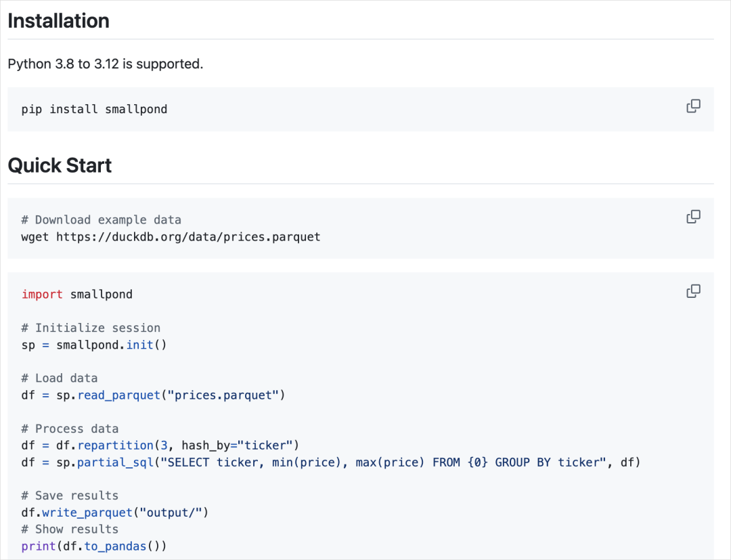
Task: Click the '# Initialize session' comment
Action: (x=91, y=328)
